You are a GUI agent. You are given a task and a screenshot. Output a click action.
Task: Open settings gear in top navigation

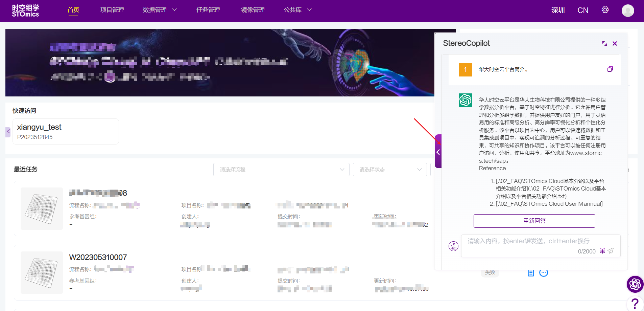click(x=605, y=10)
